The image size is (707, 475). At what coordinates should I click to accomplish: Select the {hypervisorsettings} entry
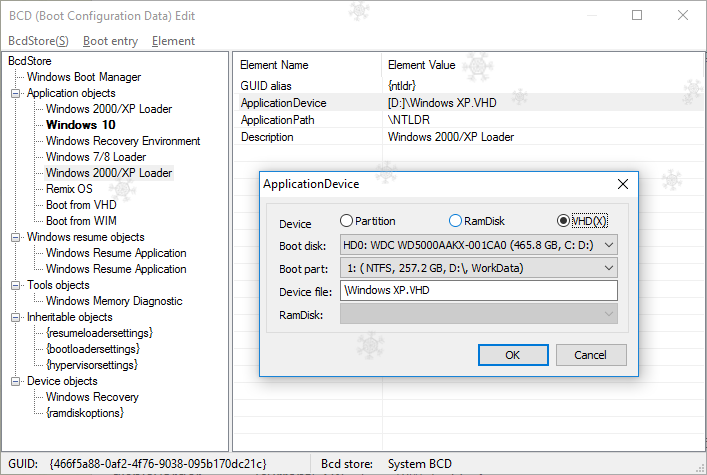[92, 365]
